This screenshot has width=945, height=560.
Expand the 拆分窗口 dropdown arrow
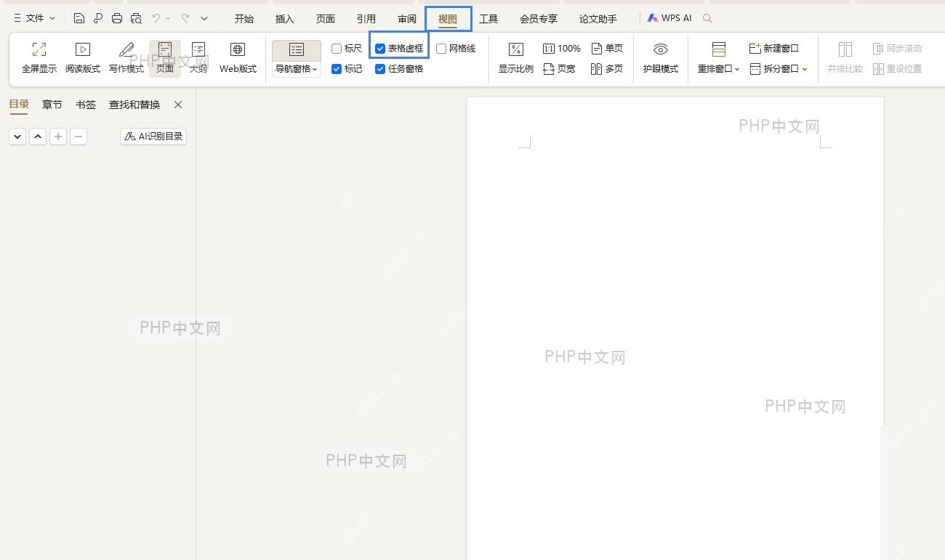pyautogui.click(x=805, y=70)
